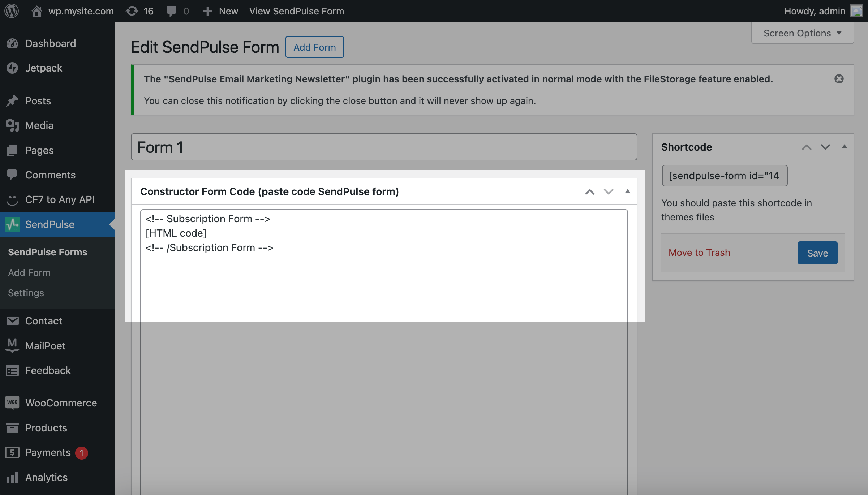The image size is (868, 495).
Task: Dismiss the plugin activation notice
Action: pos(839,79)
